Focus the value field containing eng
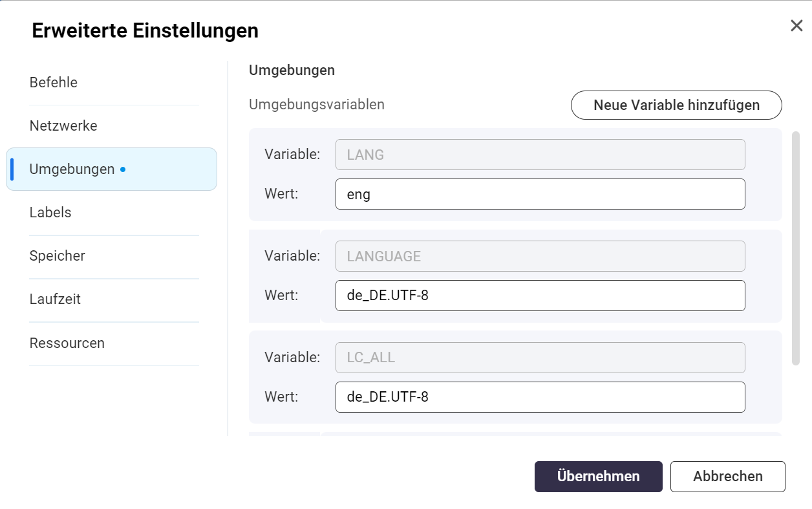This screenshot has width=812, height=509. coord(540,194)
